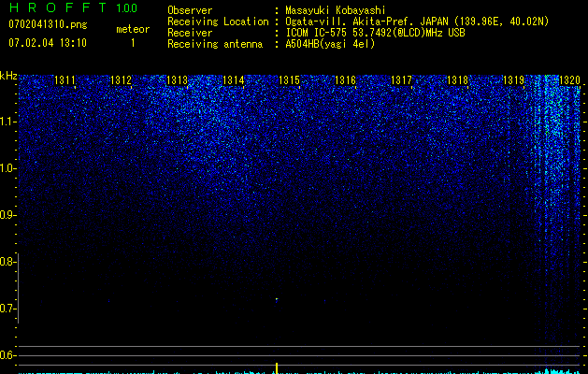Click the 1315 time marker
Viewport: 588px width, 374px height.
click(x=289, y=79)
